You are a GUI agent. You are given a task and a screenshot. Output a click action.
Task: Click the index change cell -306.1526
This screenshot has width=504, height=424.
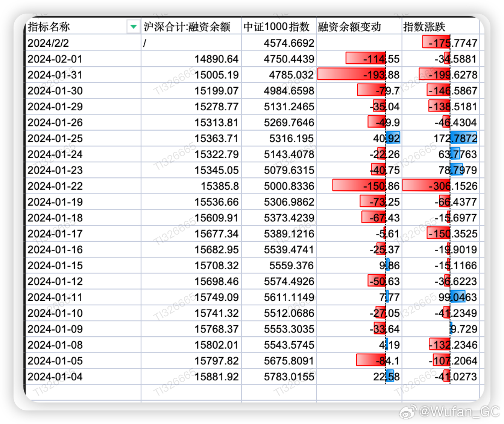pos(440,186)
